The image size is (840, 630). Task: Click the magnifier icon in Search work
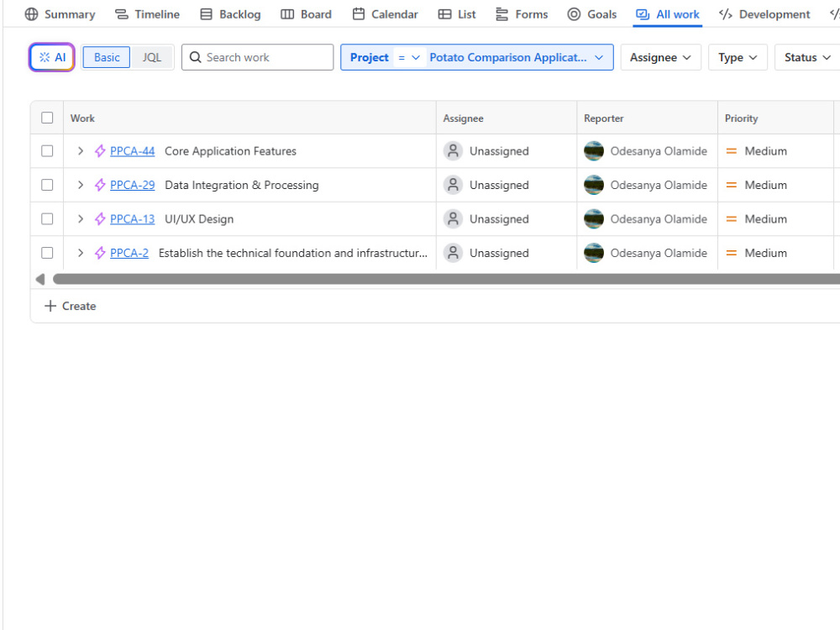(x=196, y=57)
